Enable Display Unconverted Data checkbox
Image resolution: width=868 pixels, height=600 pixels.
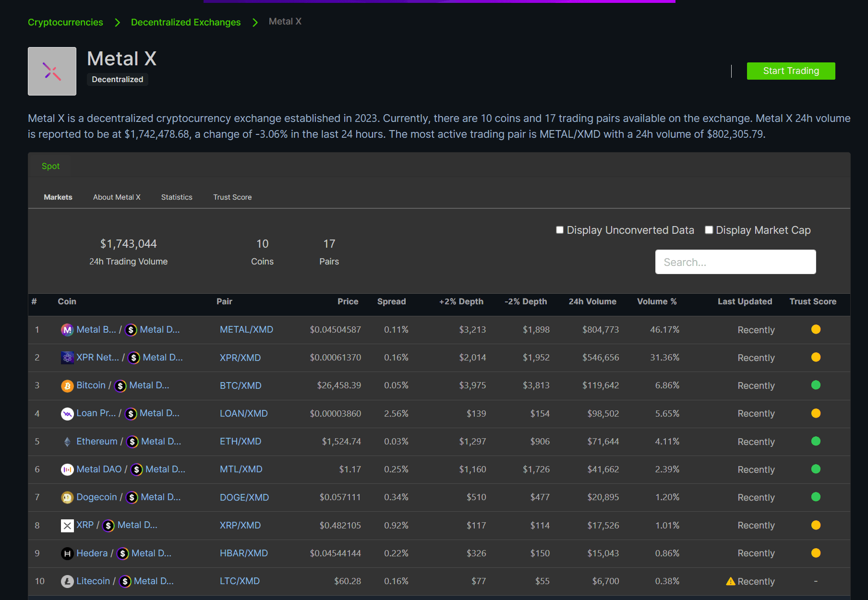[x=560, y=230]
